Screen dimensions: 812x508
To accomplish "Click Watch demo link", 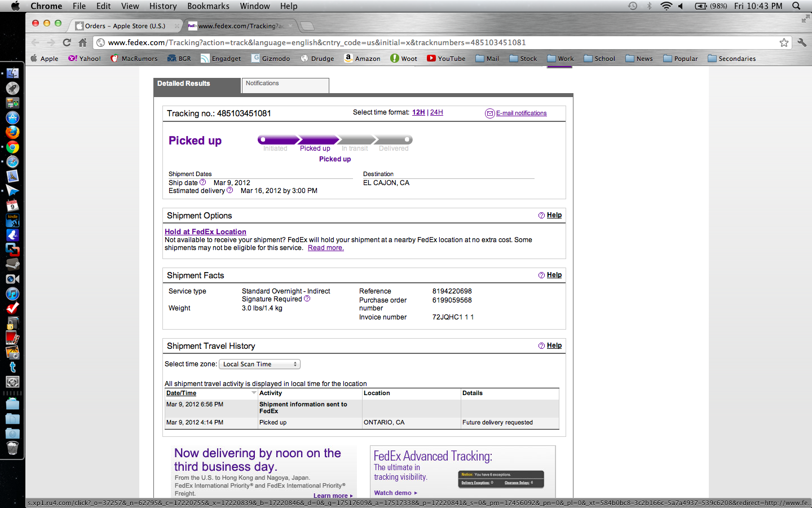I will pos(395,493).
